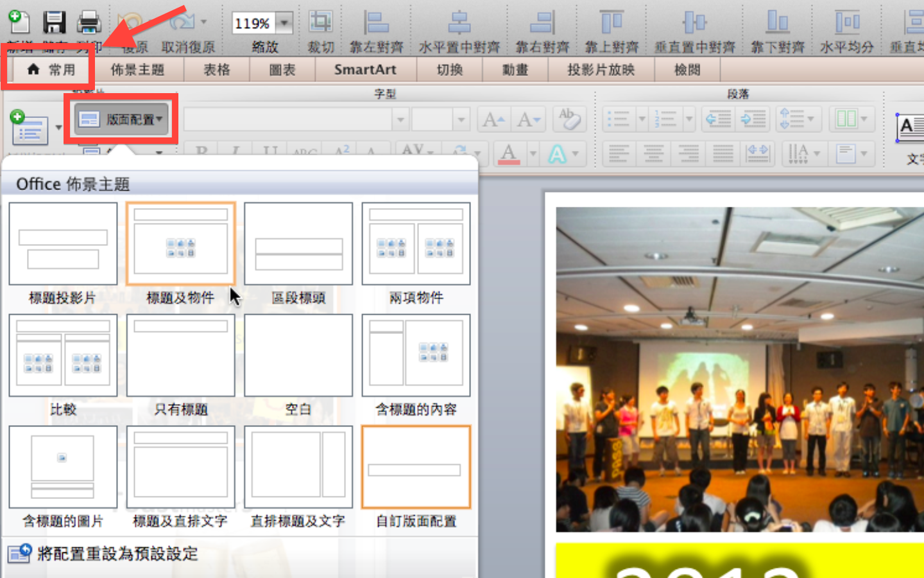The width and height of the screenshot is (924, 578).
Task: Save the presentation with the floppy disk icon
Action: click(x=55, y=22)
